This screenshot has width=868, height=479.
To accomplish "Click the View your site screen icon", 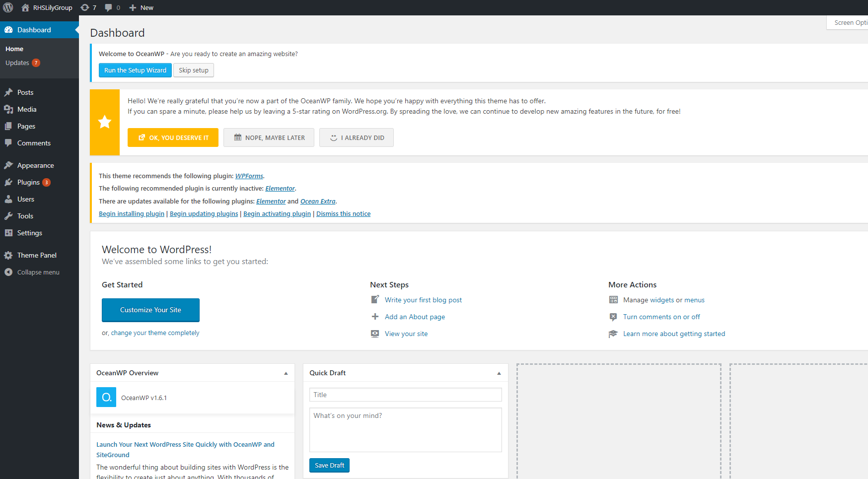I will (x=375, y=334).
